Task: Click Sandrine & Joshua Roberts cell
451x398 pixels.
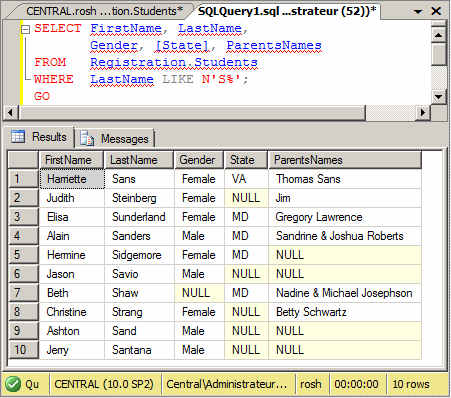Action: pos(345,236)
